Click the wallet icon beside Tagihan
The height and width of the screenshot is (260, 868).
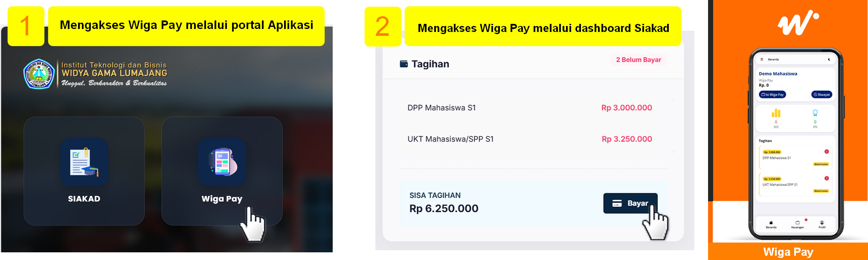pos(404,64)
